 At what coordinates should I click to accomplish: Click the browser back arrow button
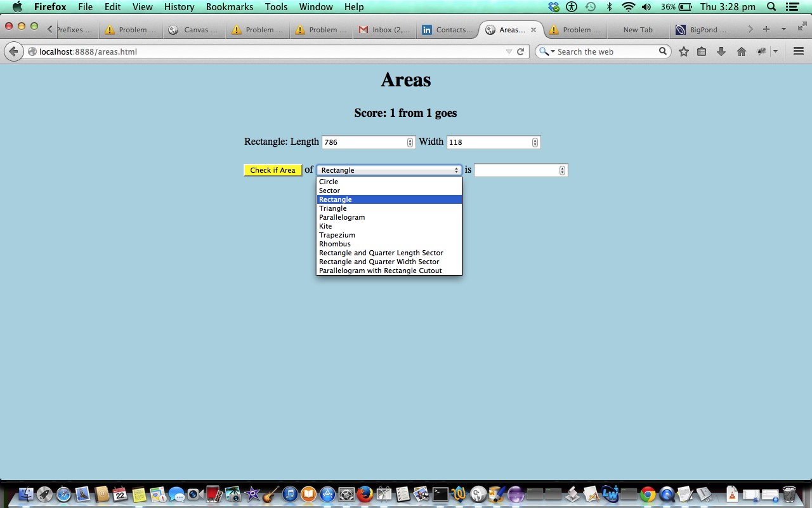[x=13, y=51]
